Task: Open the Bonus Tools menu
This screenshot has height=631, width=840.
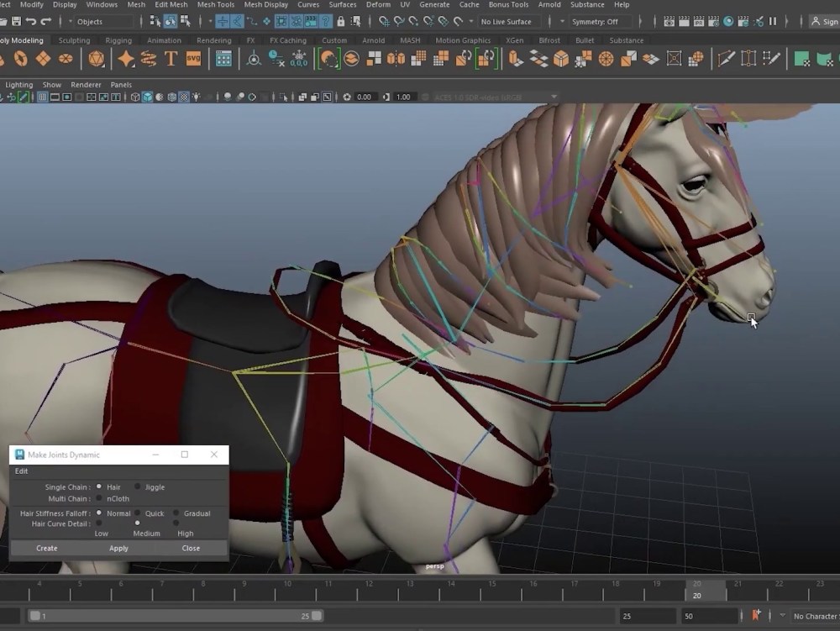Action: tap(508, 4)
